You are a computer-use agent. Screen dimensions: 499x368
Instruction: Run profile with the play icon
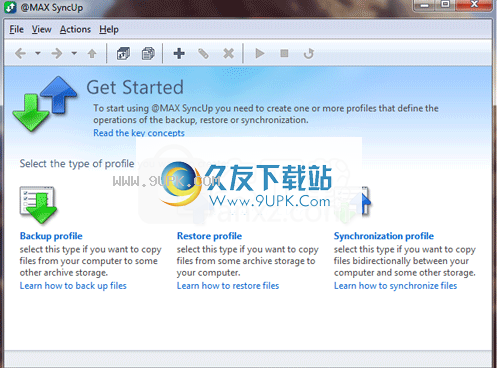coord(260,53)
